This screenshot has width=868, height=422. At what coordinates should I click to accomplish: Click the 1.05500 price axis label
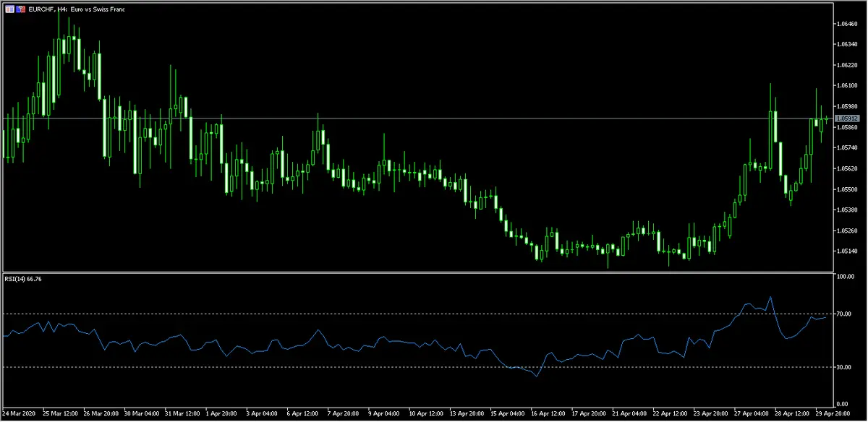click(846, 189)
